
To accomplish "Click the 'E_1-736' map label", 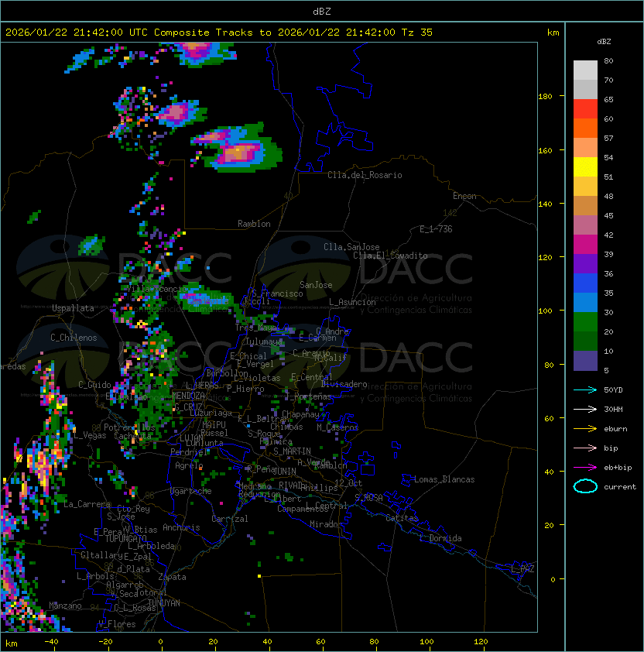I will pyautogui.click(x=436, y=228).
